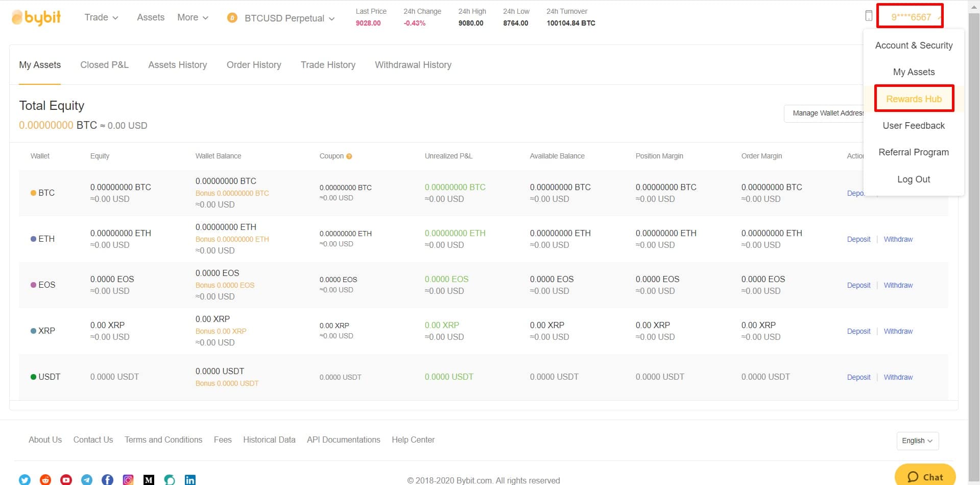Open the API Documentations footer link

pyautogui.click(x=344, y=440)
